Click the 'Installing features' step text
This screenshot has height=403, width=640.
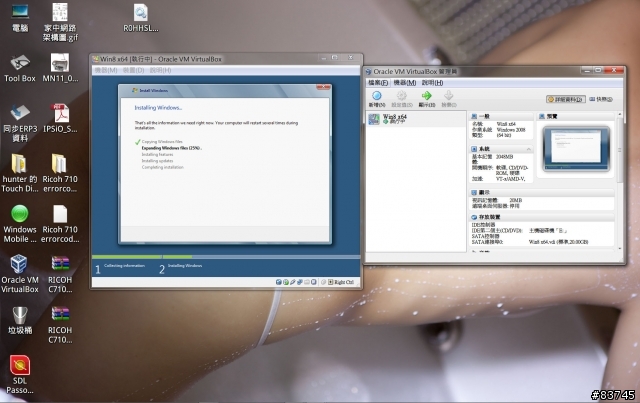158,155
